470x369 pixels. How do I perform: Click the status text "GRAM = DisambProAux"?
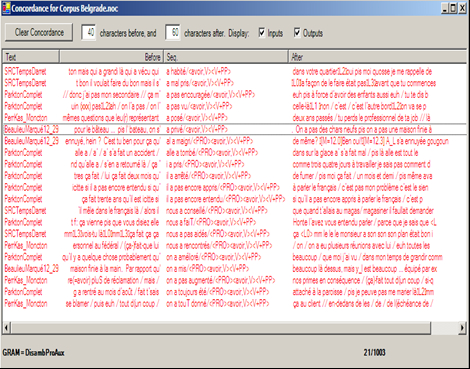click(x=33, y=352)
